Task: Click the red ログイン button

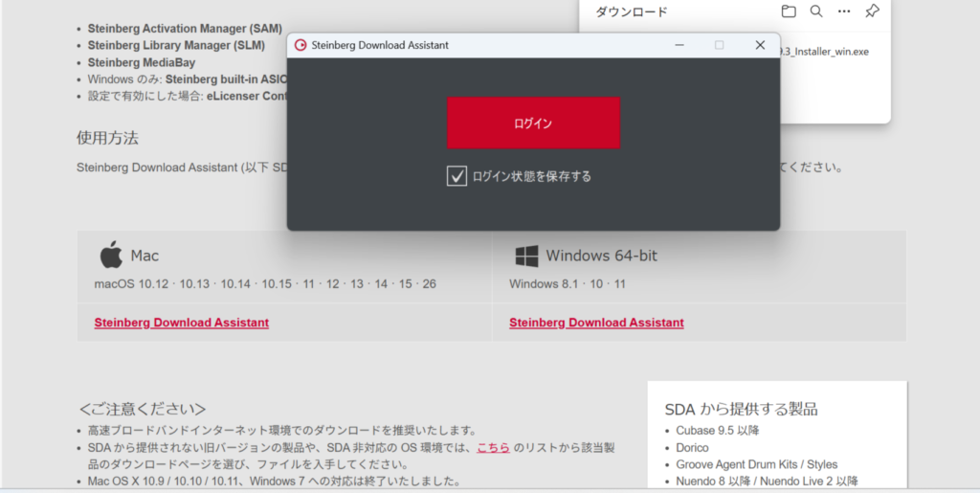Action: (x=533, y=123)
